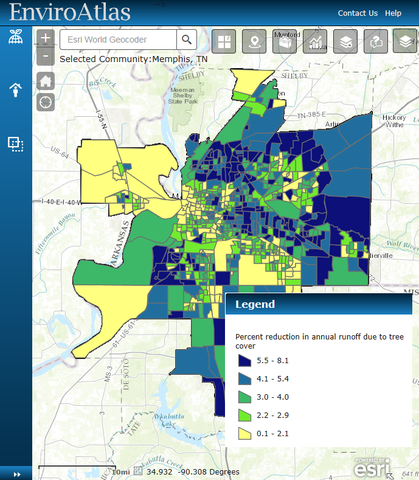This screenshot has height=480, width=419.
Task: Click the 'Arkabutla Lake' map label
Action: pyautogui.click(x=169, y=420)
